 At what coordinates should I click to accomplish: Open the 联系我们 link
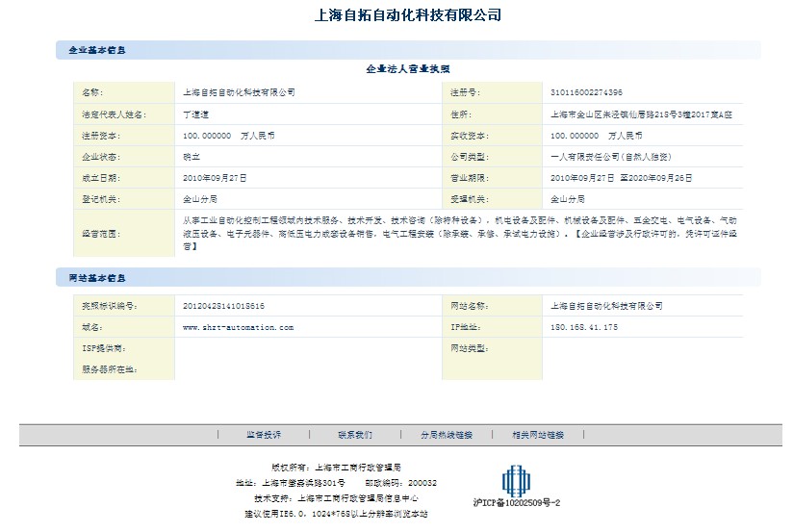355,435
